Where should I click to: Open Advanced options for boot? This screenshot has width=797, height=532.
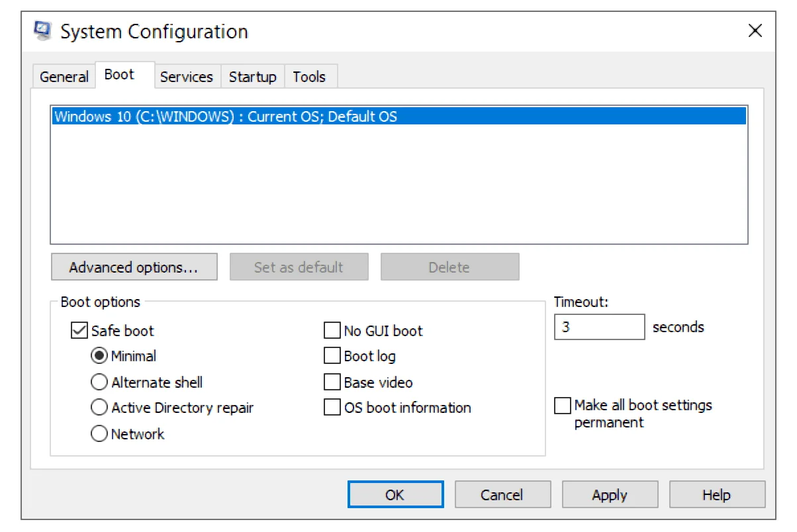[134, 267]
